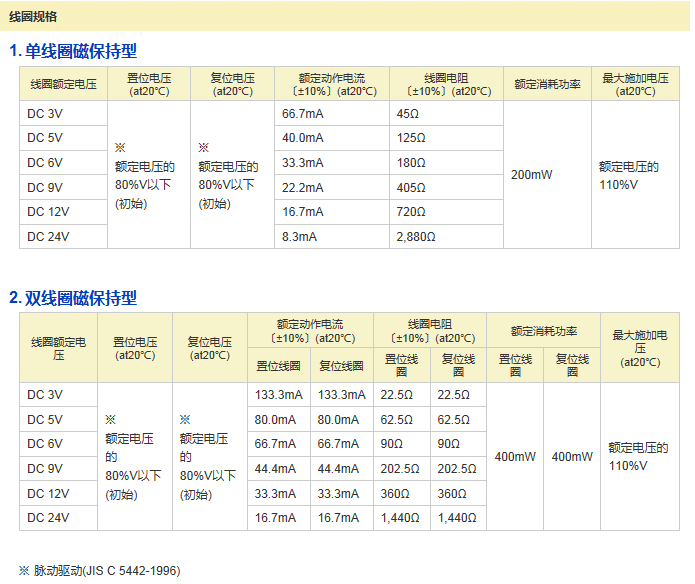Click the 720Ω resistance value
This screenshot has width=695, height=584.
[x=411, y=212]
